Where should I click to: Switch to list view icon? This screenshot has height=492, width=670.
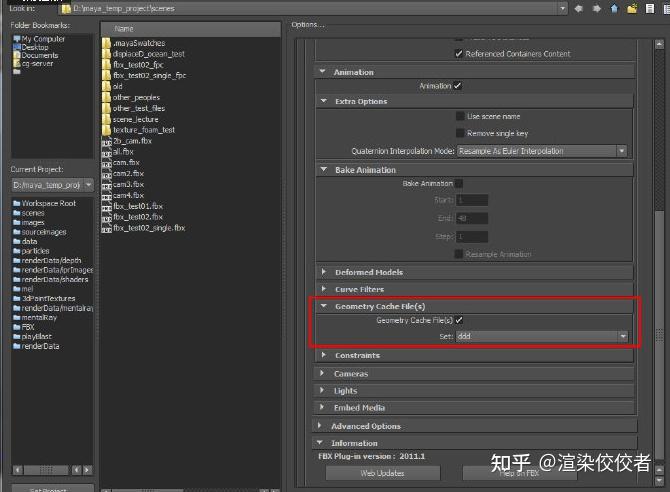tap(650, 8)
